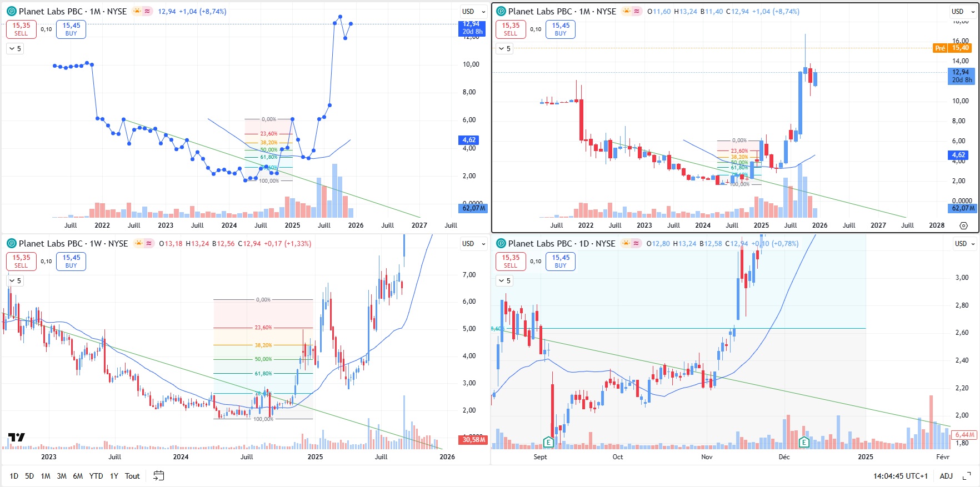Click BUY 15,45 in 1D chart

[x=561, y=262]
